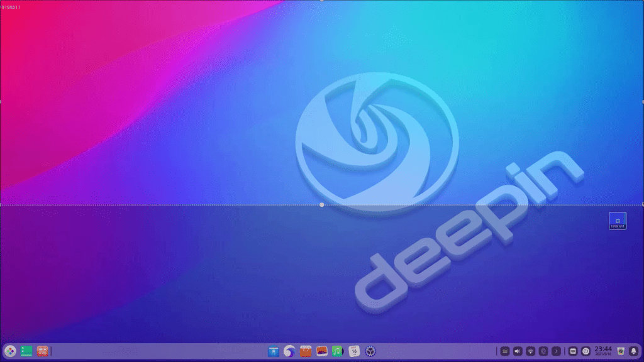Screen dimensions: 644x362
Task: Open the green multitasking view icon
Action: pos(26,351)
